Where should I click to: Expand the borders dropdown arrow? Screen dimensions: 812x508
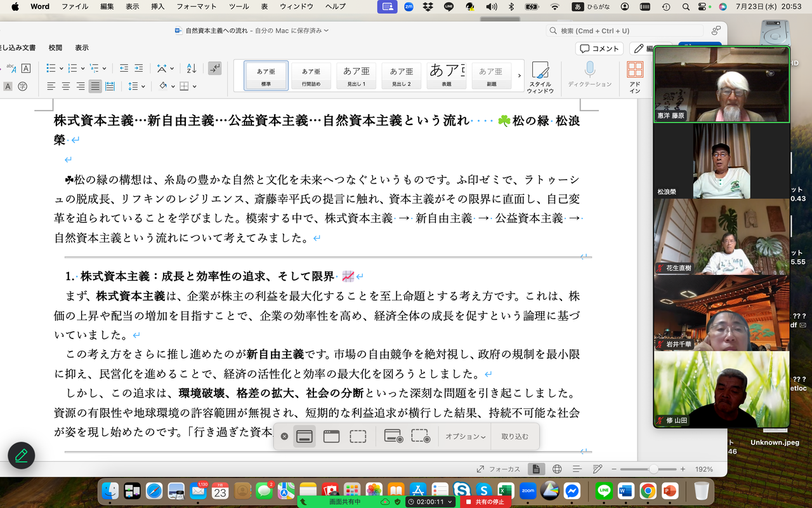[194, 86]
